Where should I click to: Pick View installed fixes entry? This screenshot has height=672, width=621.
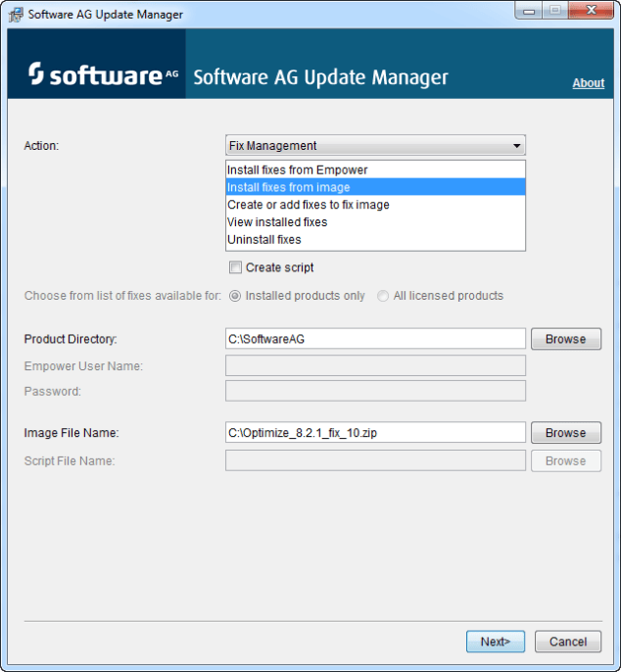[375, 222]
